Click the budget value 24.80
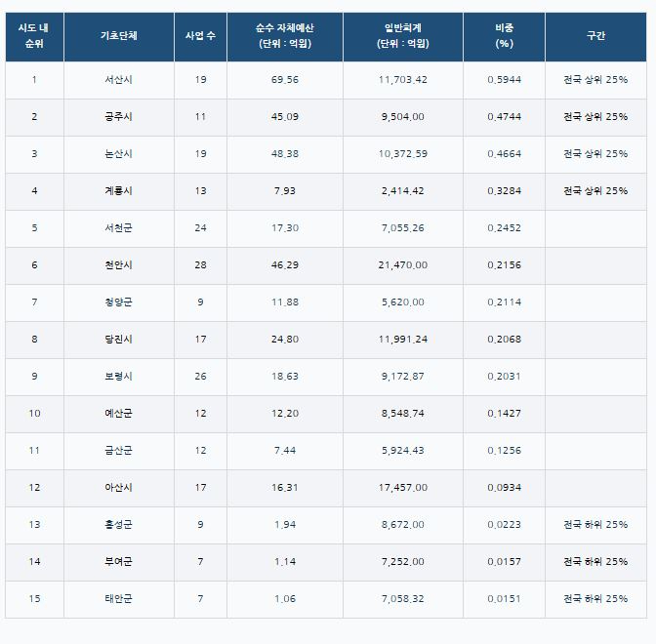The width and height of the screenshot is (656, 644). (x=285, y=340)
